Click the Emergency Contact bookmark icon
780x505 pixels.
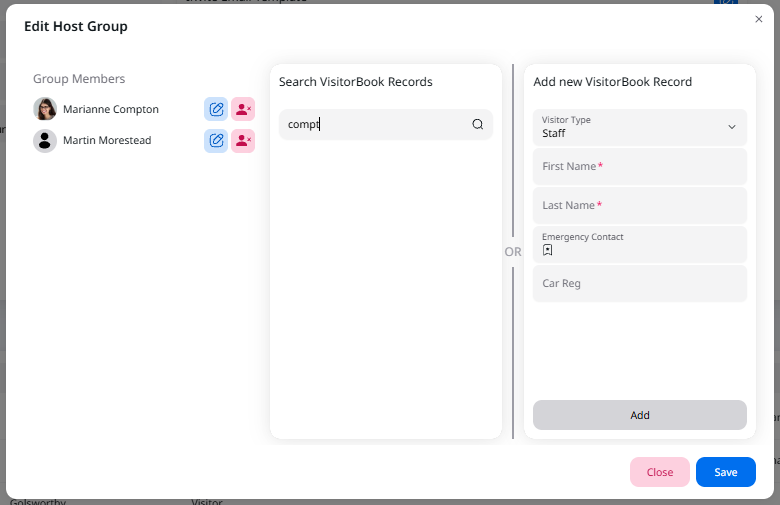547,251
